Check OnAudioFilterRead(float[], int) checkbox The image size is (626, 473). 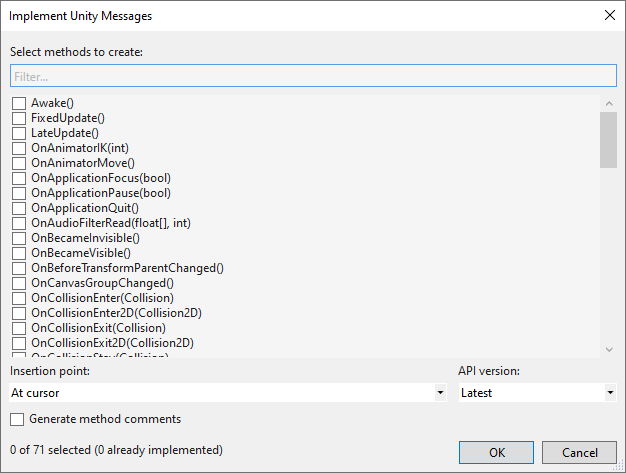19,223
